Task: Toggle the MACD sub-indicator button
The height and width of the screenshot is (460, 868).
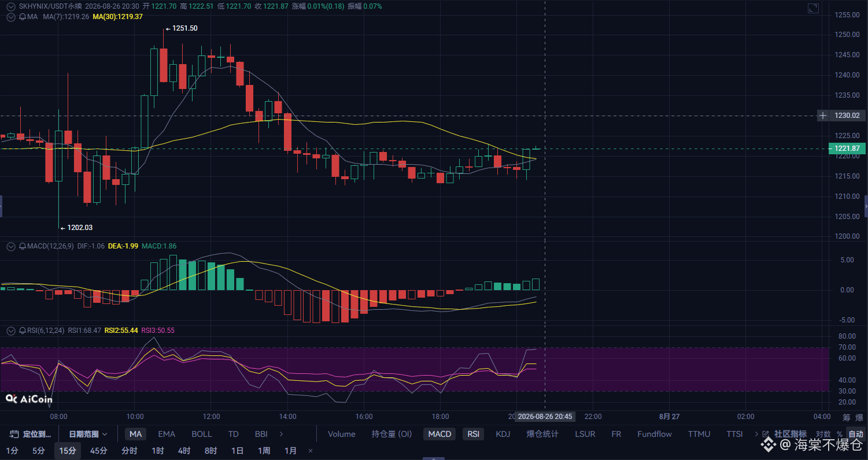Action: pyautogui.click(x=439, y=434)
